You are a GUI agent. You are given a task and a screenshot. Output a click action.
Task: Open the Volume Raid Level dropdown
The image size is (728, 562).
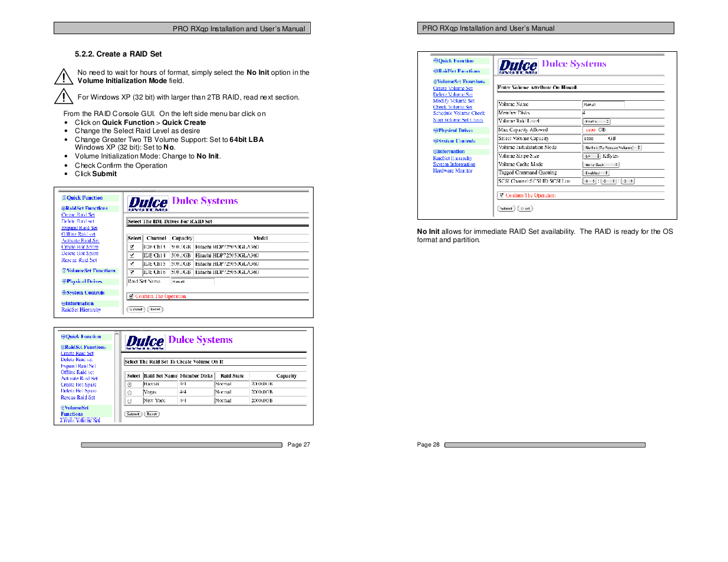click(x=597, y=121)
